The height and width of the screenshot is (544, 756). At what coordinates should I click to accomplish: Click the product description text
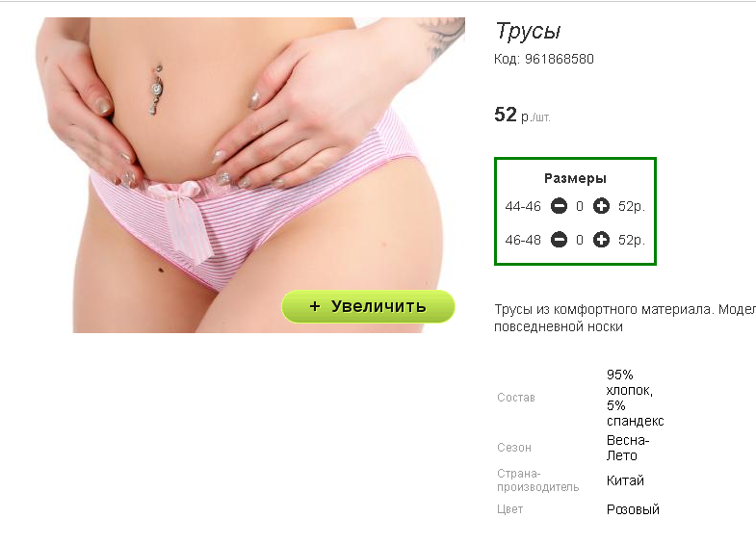(625, 318)
